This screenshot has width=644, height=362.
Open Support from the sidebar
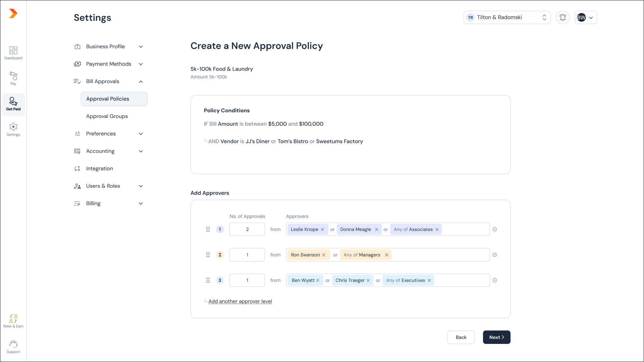click(x=13, y=347)
